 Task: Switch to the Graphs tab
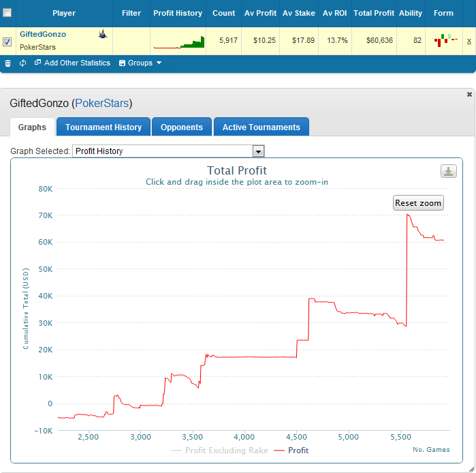point(32,127)
